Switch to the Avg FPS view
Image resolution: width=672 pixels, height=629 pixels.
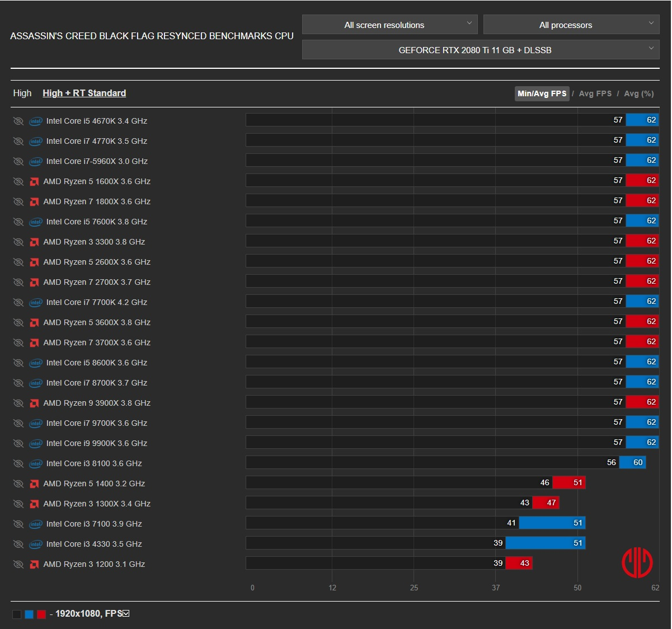tap(595, 93)
